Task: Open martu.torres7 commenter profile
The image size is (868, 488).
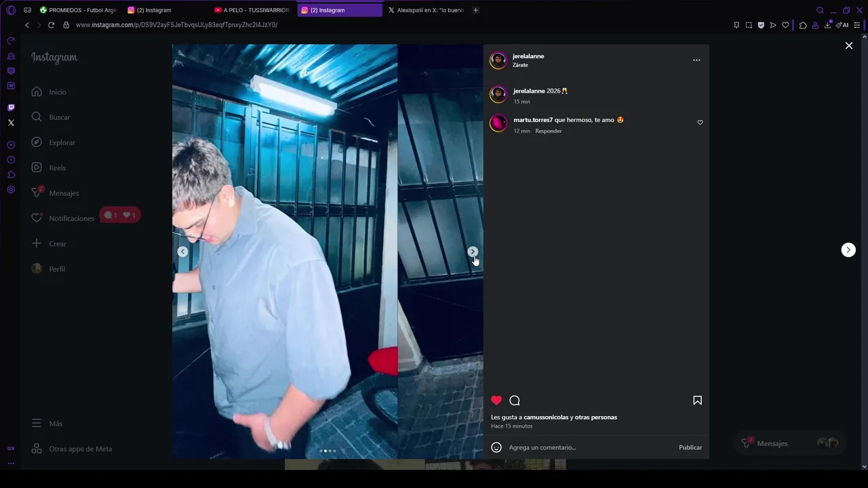Action: (x=533, y=120)
